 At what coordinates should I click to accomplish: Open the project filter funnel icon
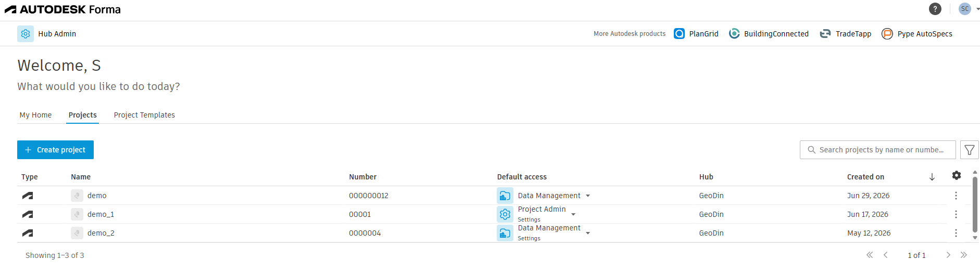tap(969, 150)
